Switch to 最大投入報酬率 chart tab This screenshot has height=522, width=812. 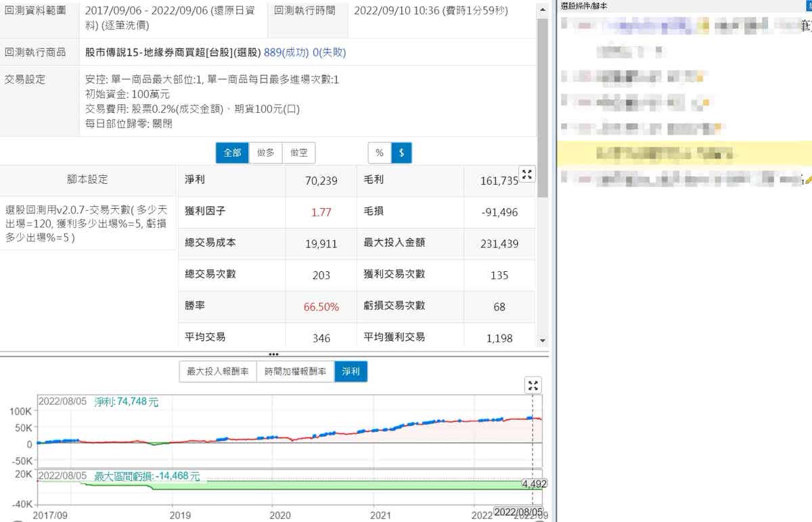(217, 371)
